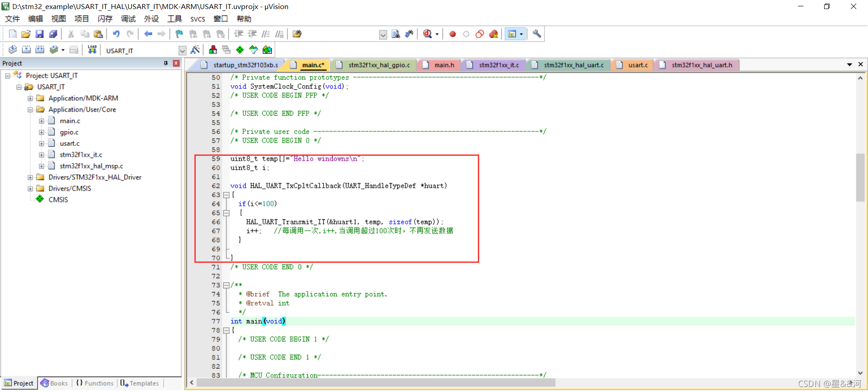Image resolution: width=868 pixels, height=392 pixels.
Task: Comment out the selected lines
Action: pos(266,34)
